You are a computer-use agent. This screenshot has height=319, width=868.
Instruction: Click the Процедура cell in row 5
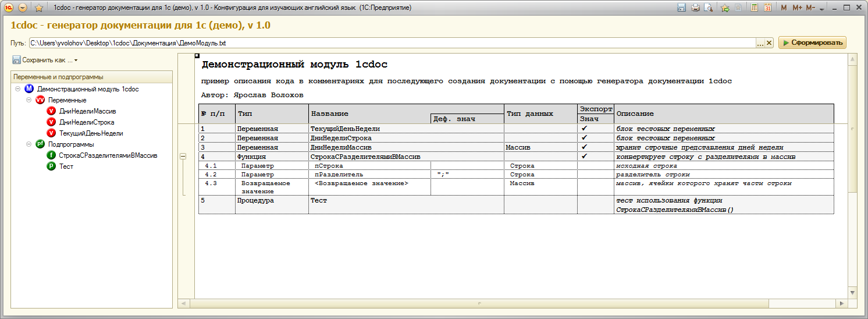[x=272, y=204]
